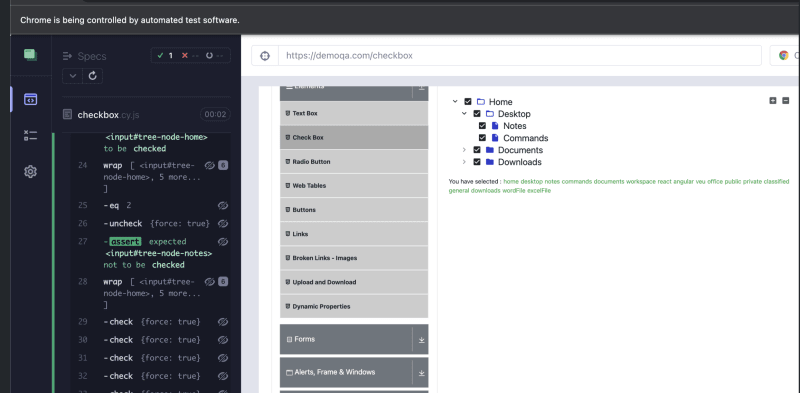
Task: Click the Collapse All minus icon above the tree
Action: tap(786, 101)
